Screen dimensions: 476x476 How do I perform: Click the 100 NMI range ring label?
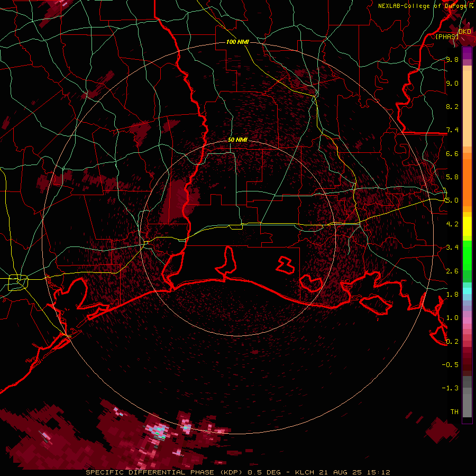[x=237, y=42]
